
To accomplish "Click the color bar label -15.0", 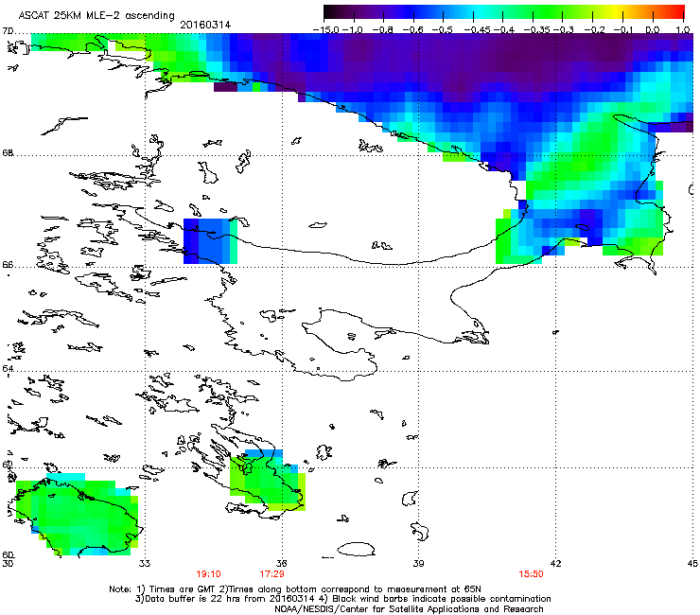I will (326, 30).
